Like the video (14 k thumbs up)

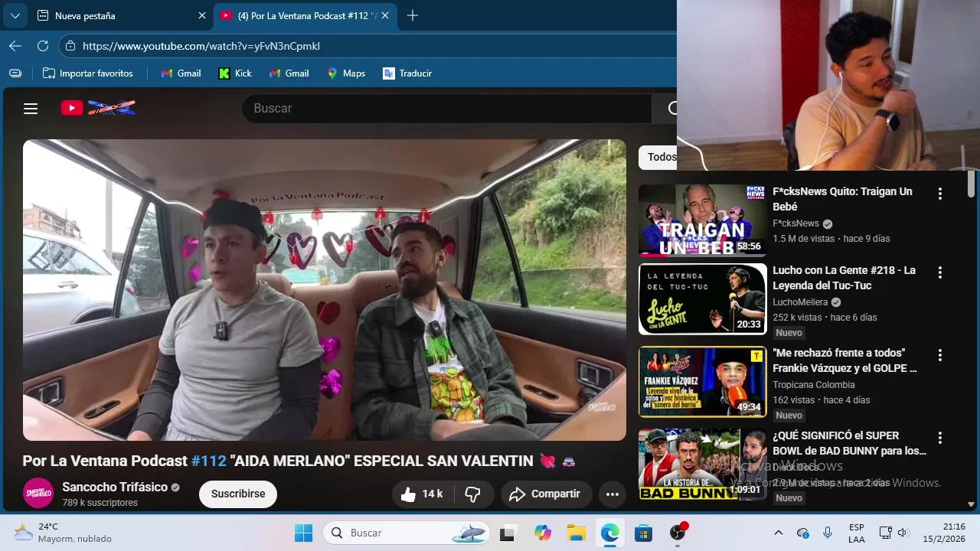(423, 494)
